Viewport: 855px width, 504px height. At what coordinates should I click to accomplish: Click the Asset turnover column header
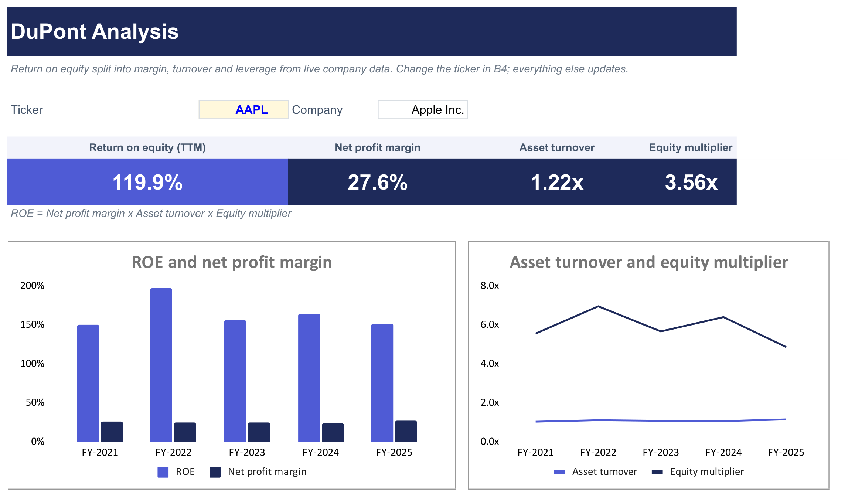click(x=557, y=147)
